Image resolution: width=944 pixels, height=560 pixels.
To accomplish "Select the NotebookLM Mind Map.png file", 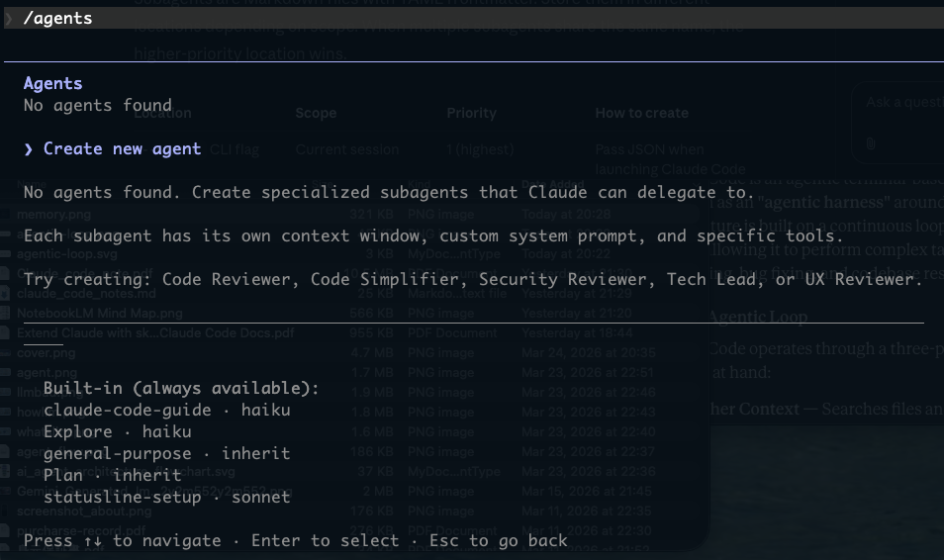I will tap(86, 314).
